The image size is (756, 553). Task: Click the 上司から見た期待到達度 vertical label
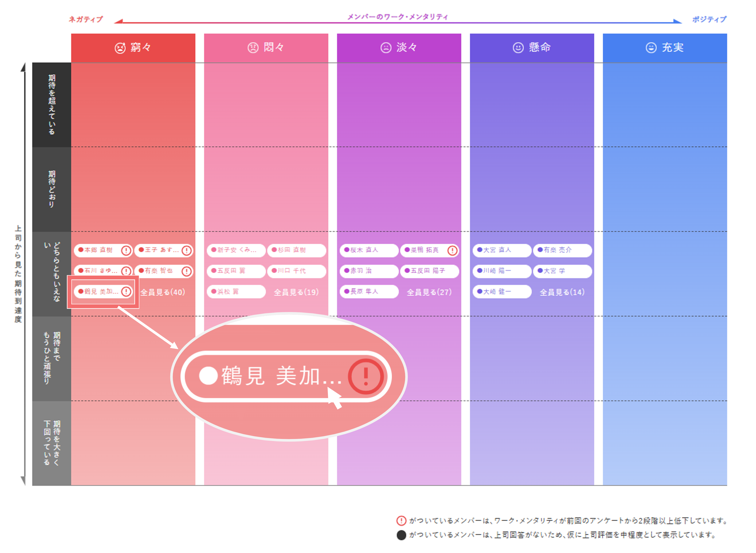point(18,274)
